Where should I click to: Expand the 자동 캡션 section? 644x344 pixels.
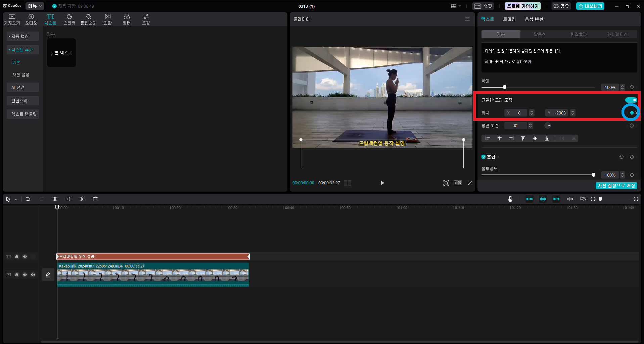click(23, 36)
